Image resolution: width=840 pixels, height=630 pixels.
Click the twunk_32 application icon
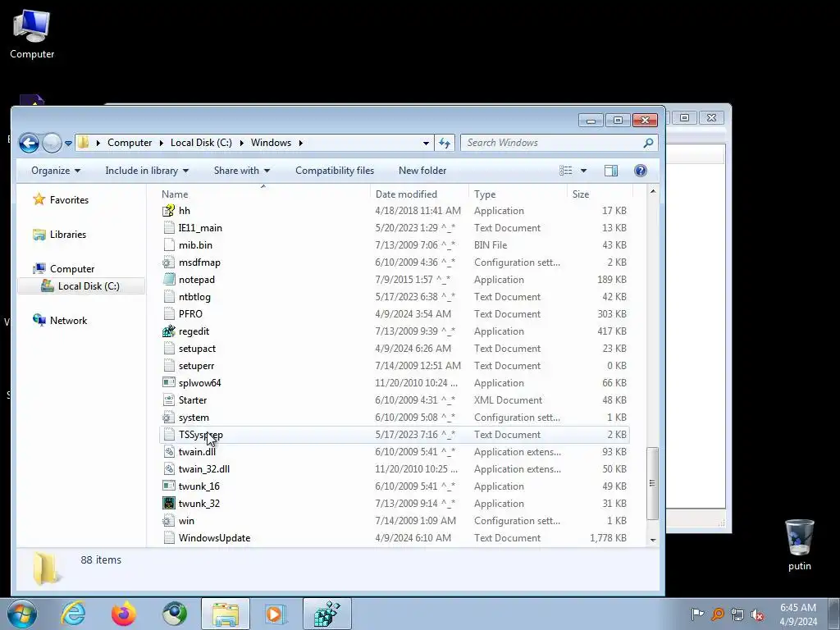click(x=169, y=504)
